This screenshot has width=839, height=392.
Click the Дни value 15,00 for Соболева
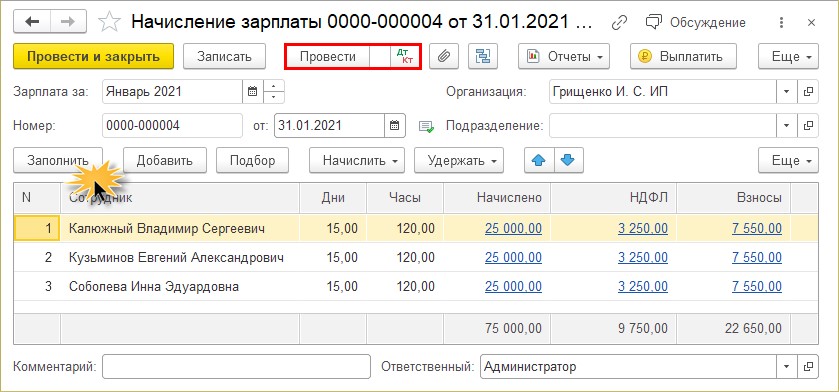pyautogui.click(x=342, y=287)
